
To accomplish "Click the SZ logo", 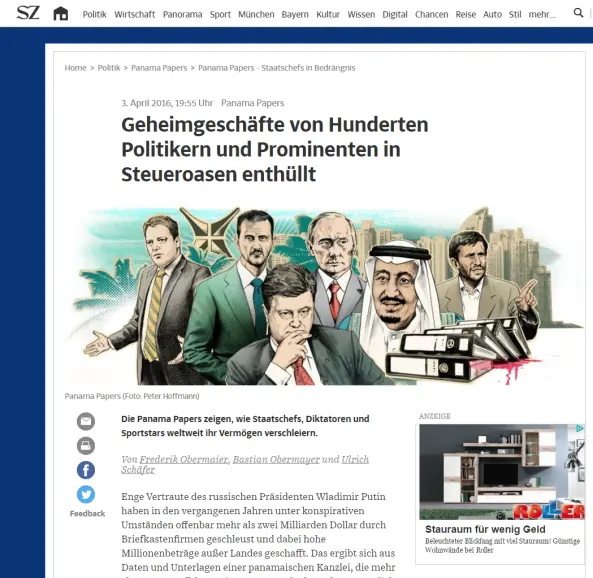I will [x=28, y=13].
